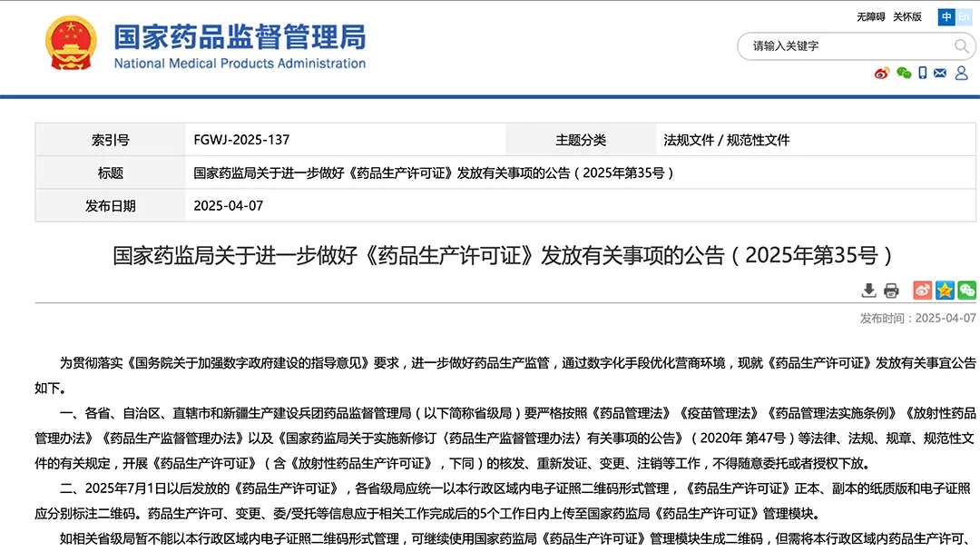Image resolution: width=980 pixels, height=552 pixels.
Task: Open the header WeChat icon
Action: pos(903,74)
